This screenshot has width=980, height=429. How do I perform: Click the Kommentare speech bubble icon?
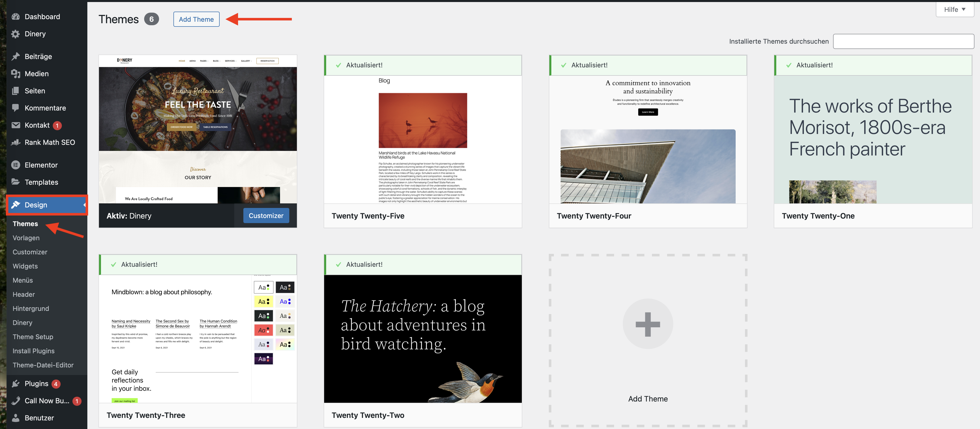pos(16,108)
